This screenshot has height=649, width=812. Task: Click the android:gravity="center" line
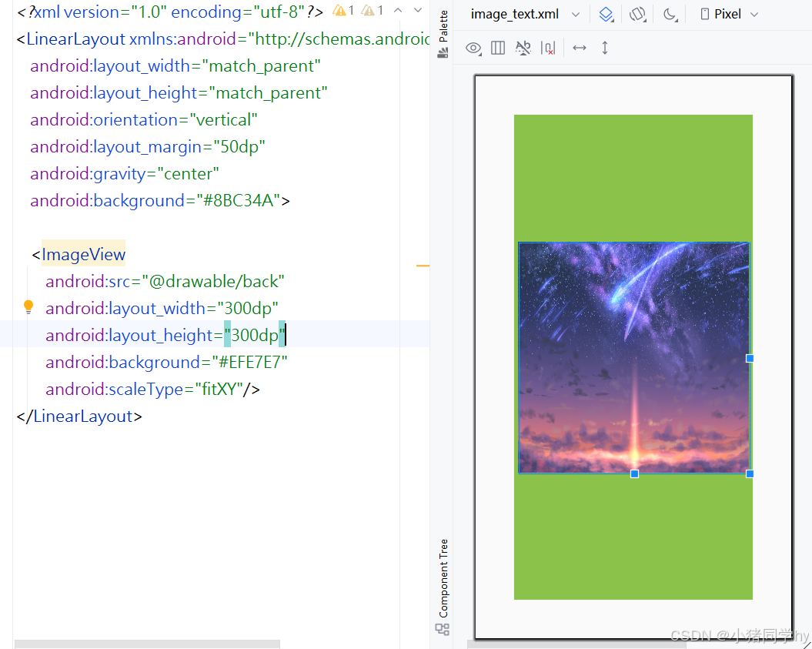point(124,173)
